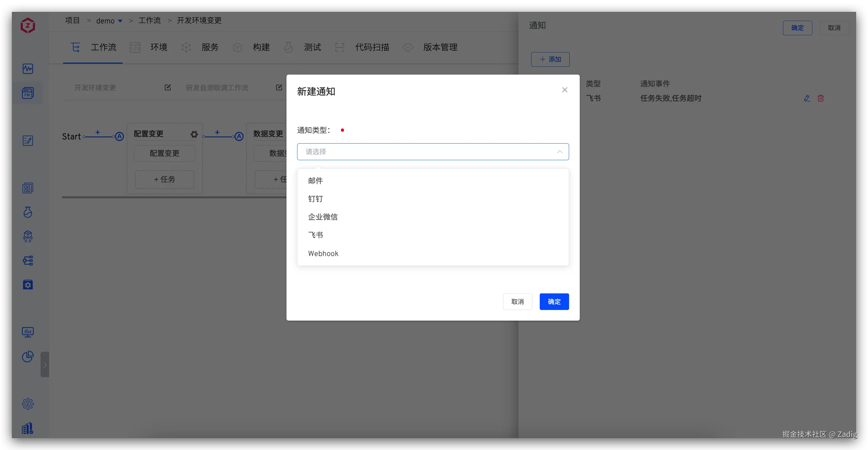
Task: Open settings gear on 配置变更 stage
Action: (x=194, y=134)
